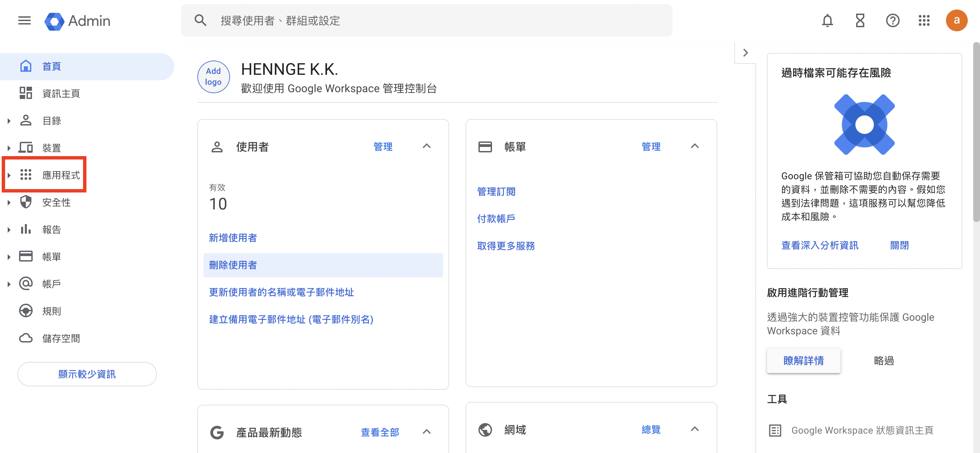Click the 規則 rules icon
980x453 pixels.
tap(26, 311)
